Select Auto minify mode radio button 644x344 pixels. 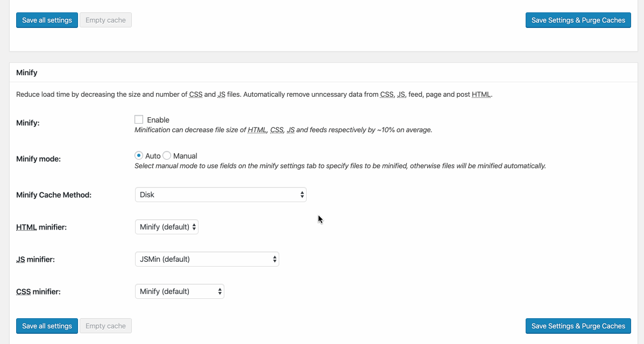click(x=139, y=155)
